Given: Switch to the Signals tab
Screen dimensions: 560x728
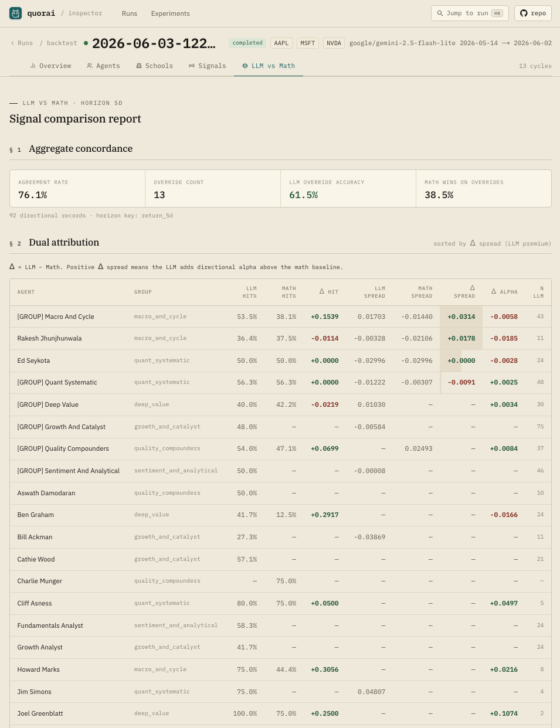Looking at the screenshot, I should coord(207,66).
